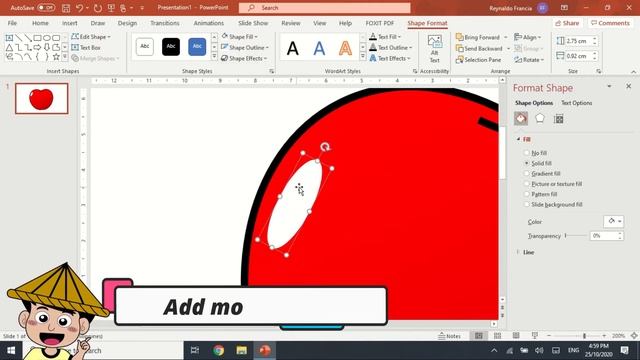Open Fill & Line tab icon in Format Shape
This screenshot has width=640, height=360.
pos(521,118)
